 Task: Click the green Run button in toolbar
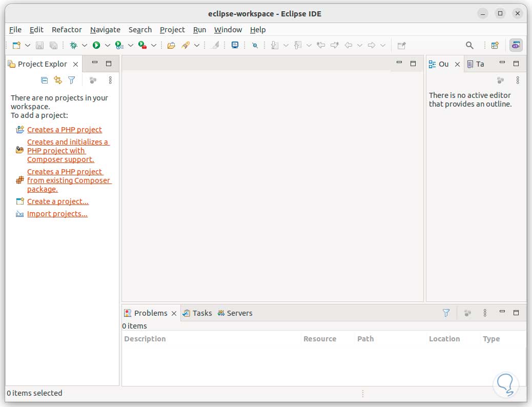pyautogui.click(x=96, y=45)
